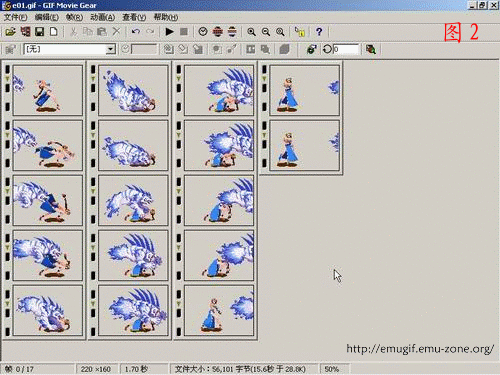This screenshot has width=500, height=375.
Task: Select the last frame in fourth column
Action: tap(304, 145)
